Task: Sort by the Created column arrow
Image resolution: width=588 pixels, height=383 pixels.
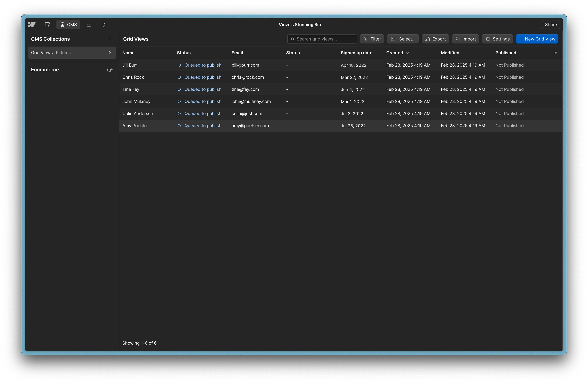Action: [408, 53]
